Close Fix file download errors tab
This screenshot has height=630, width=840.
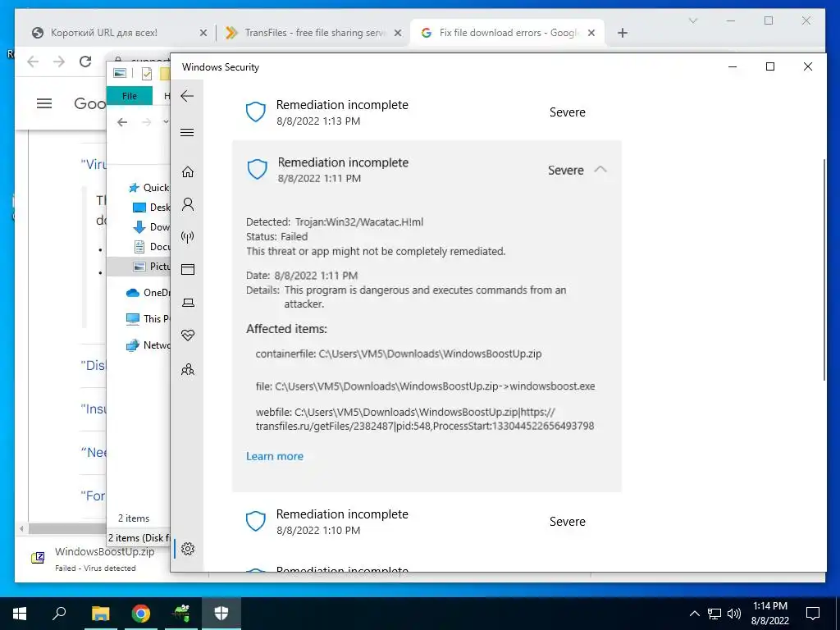591,33
